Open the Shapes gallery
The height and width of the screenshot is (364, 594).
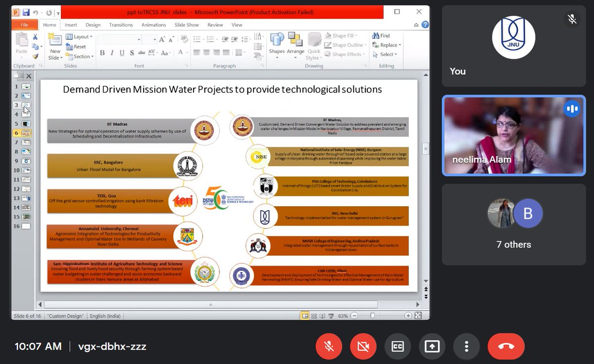[x=277, y=45]
